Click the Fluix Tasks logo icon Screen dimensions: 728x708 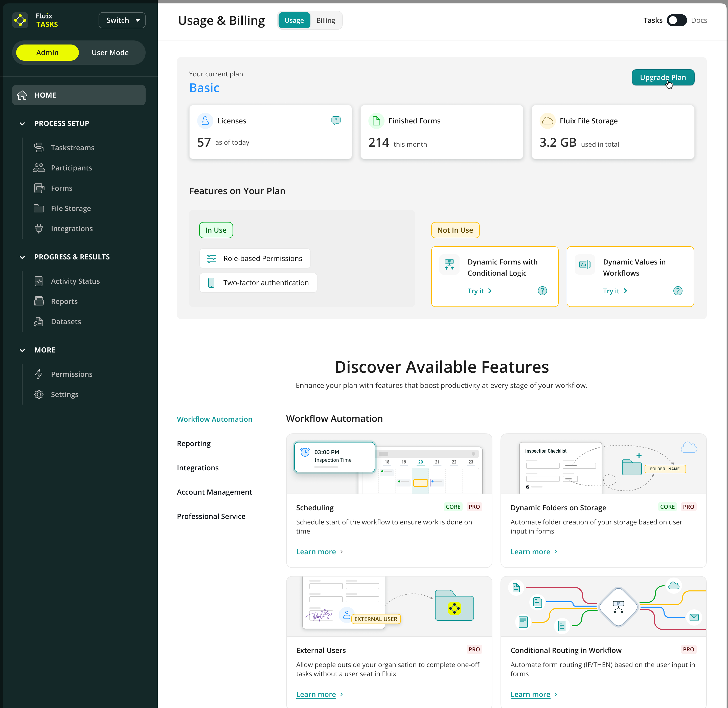pos(20,20)
